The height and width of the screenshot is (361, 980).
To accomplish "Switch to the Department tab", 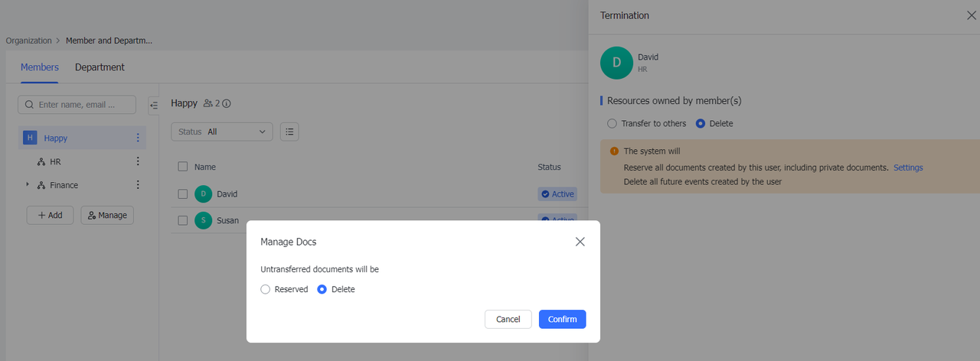I will pyautogui.click(x=100, y=67).
